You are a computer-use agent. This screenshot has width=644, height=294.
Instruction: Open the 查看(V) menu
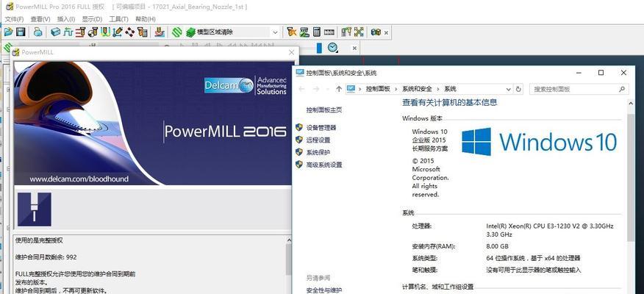(40, 19)
